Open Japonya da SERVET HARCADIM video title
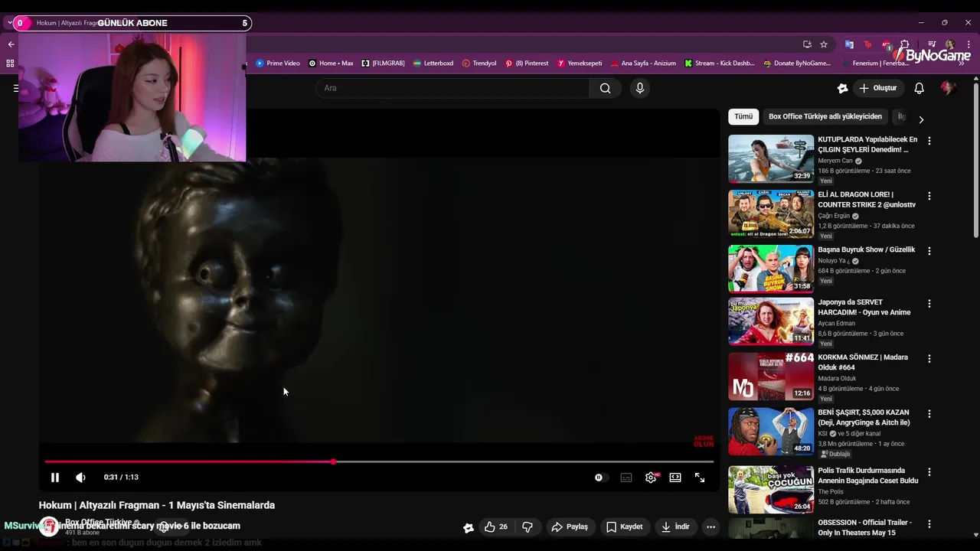 (x=864, y=307)
